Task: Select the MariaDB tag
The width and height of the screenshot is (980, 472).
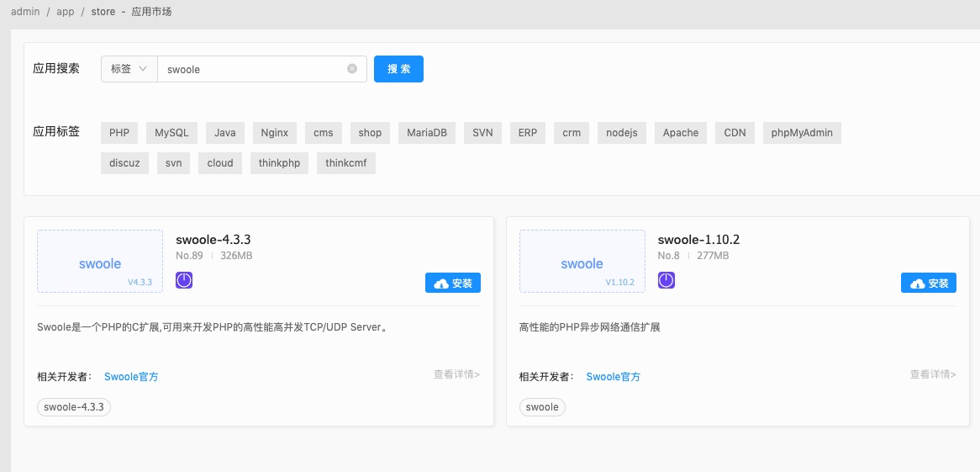Action: click(x=427, y=133)
